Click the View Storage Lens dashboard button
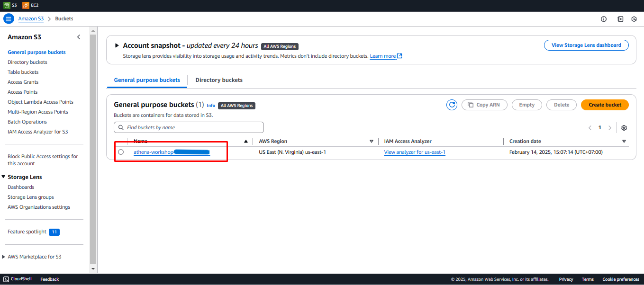The image size is (644, 285). [586, 45]
